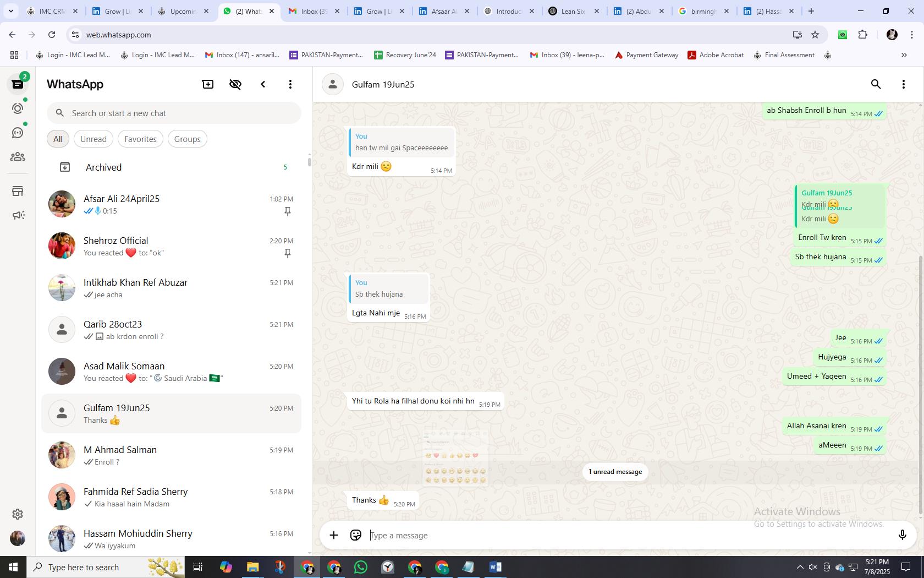Start a new chat with plus icon

(208, 84)
